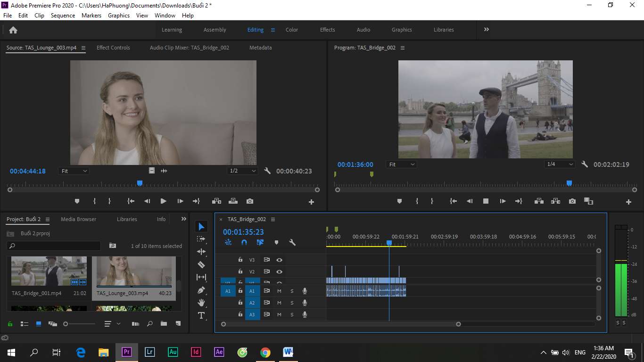Hide the V2 track output
This screenshot has width=644, height=362.
coord(280,271)
